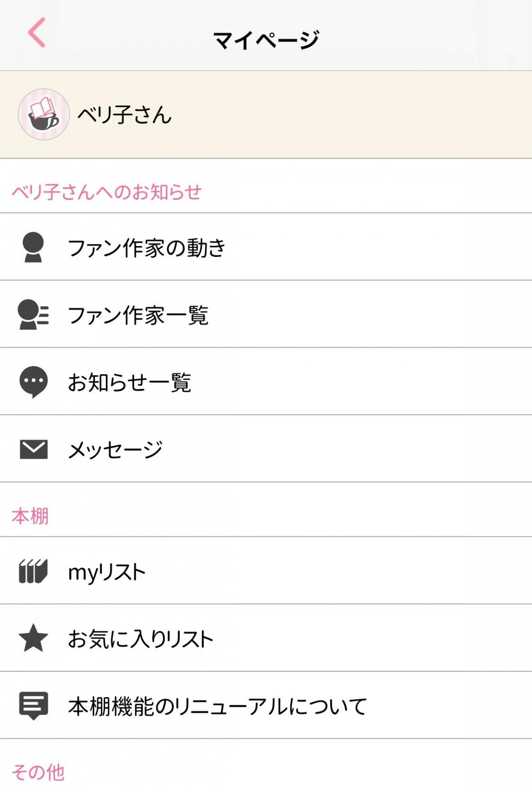
Task: Tap the ベリ子さん username text
Action: [x=124, y=115]
